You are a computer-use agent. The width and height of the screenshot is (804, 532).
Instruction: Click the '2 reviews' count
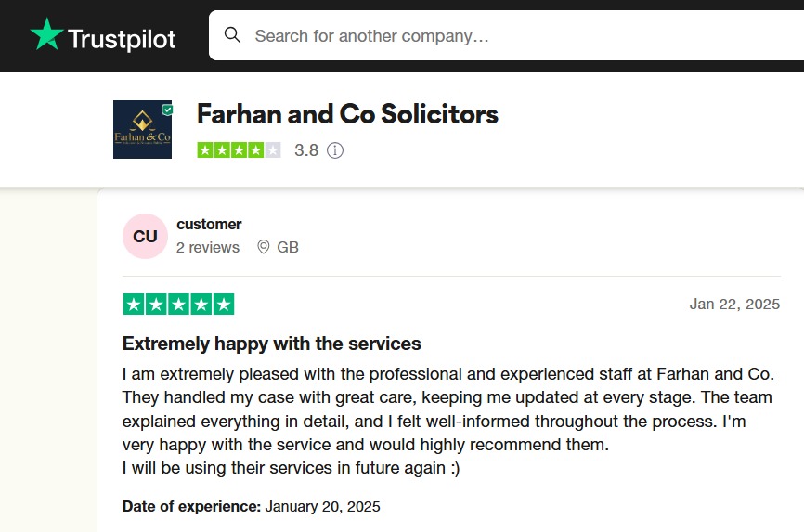pyautogui.click(x=208, y=247)
